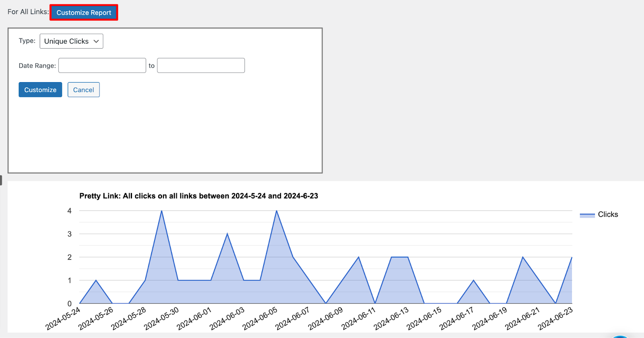Click the blue Customize button
Viewport: 644px width, 338px height.
pos(40,90)
